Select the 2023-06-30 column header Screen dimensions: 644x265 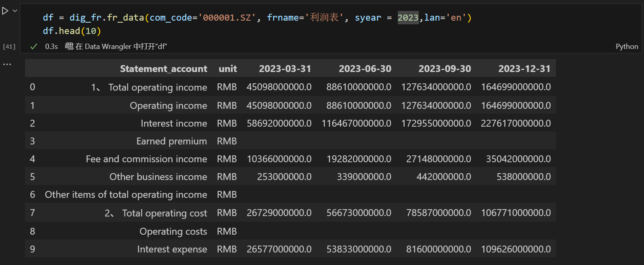click(x=365, y=69)
